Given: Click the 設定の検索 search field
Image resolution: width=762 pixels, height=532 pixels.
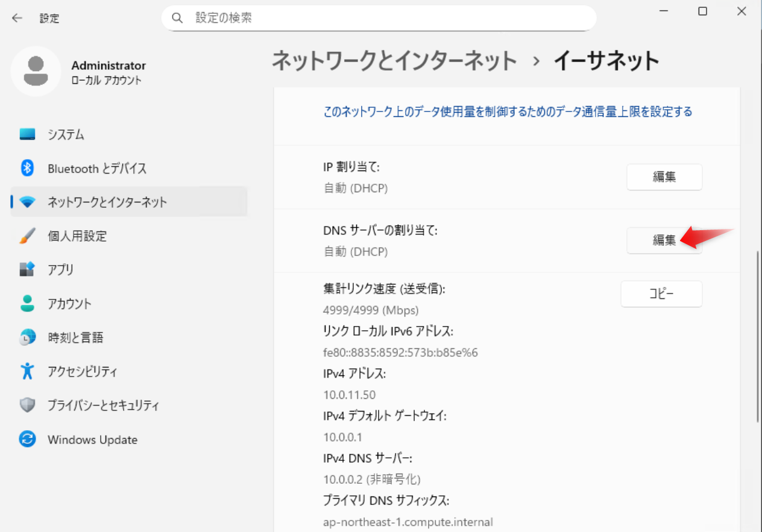Looking at the screenshot, I should click(x=386, y=18).
